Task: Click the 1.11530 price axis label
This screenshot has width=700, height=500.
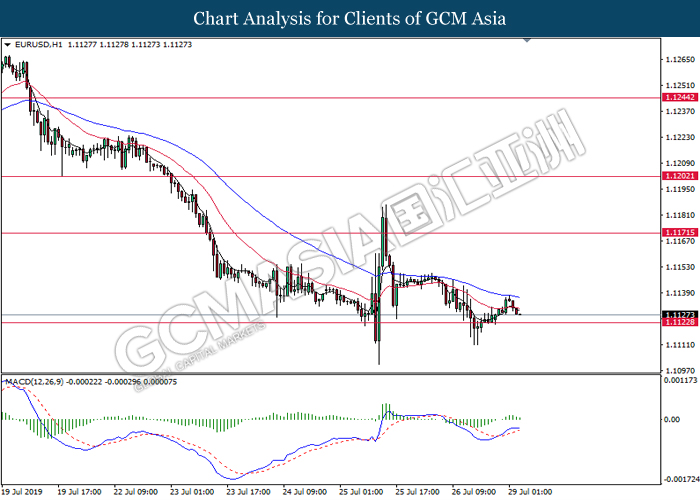Action: 680,267
